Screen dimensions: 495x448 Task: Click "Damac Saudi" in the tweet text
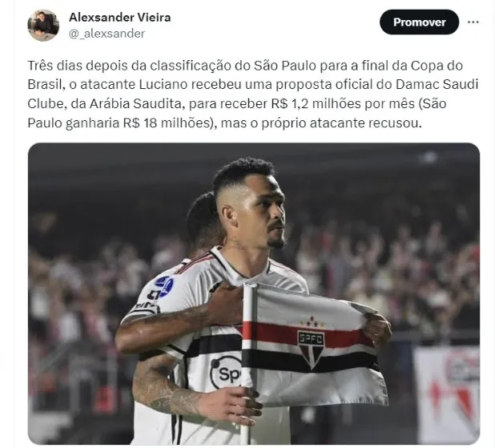(437, 85)
